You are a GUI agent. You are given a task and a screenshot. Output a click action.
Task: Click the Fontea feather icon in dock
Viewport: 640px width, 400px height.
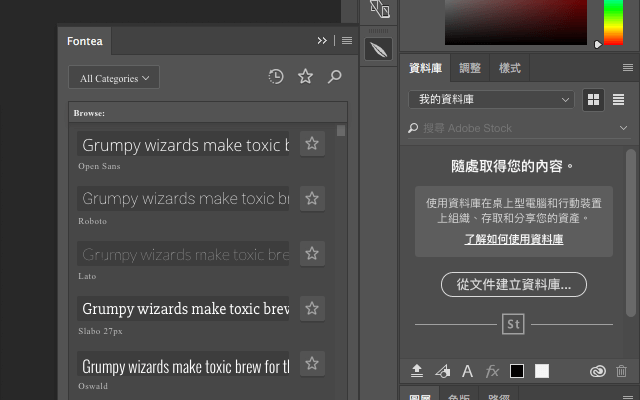(x=378, y=49)
